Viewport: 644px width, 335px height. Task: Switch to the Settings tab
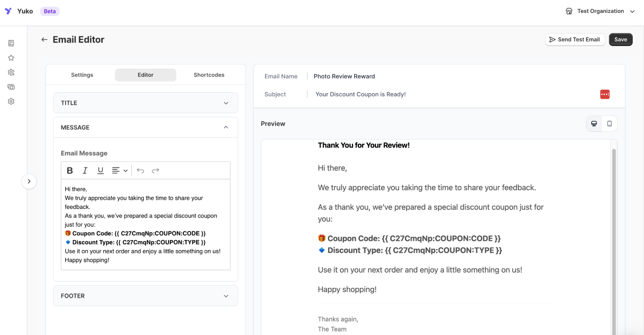click(82, 75)
